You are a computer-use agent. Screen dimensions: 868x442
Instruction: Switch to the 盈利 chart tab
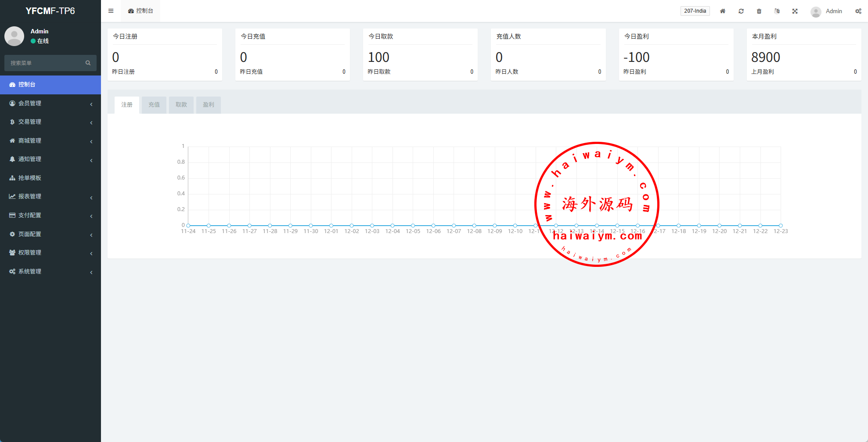coord(209,105)
